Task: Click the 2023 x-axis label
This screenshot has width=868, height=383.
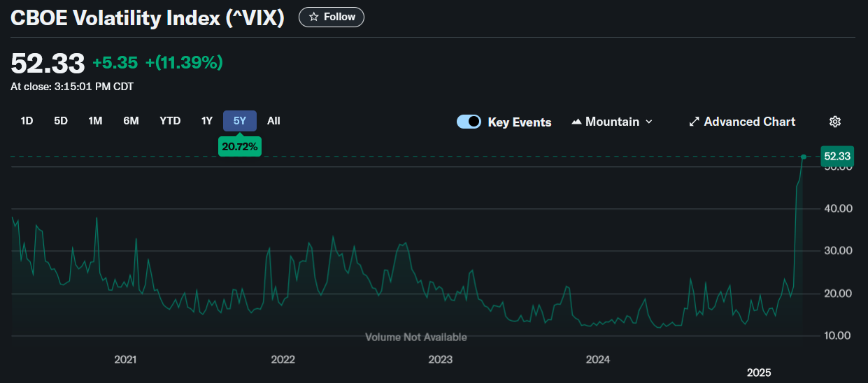Action: tap(440, 360)
